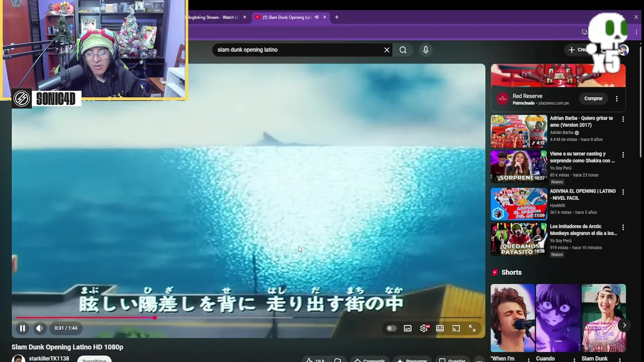Open Chrome's three-dot menu
The image size is (644, 362).
click(636, 32)
